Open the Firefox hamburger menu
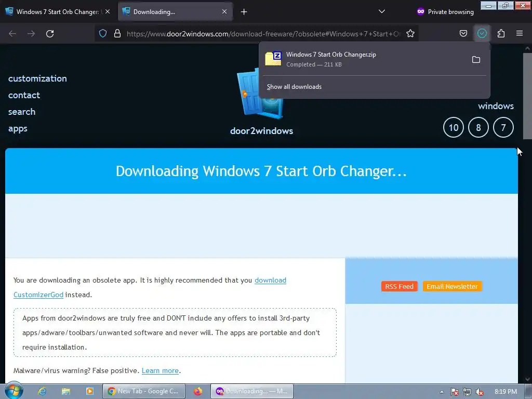532x399 pixels. coord(519,33)
